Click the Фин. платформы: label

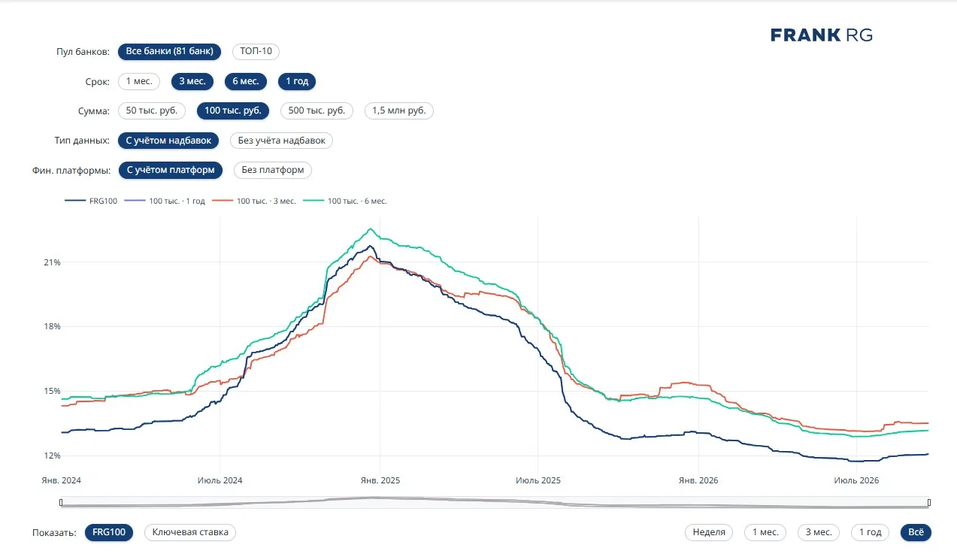[71, 170]
